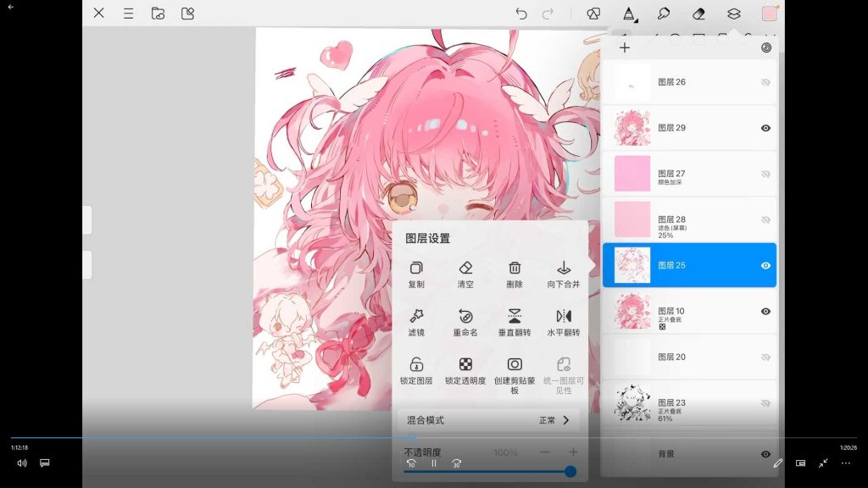The width and height of the screenshot is (868, 488).
Task: Lock the layer with 锁定图层
Action: click(416, 371)
